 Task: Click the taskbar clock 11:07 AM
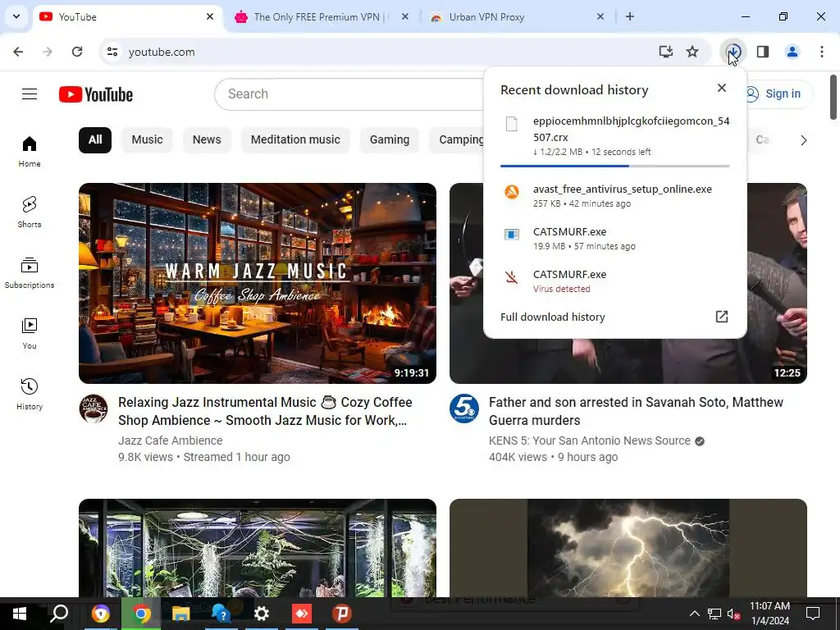click(769, 614)
